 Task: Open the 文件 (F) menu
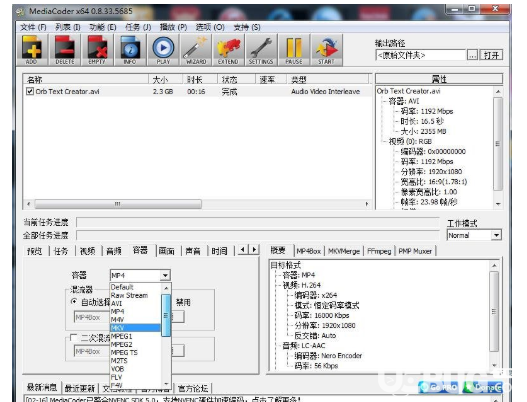[33, 27]
